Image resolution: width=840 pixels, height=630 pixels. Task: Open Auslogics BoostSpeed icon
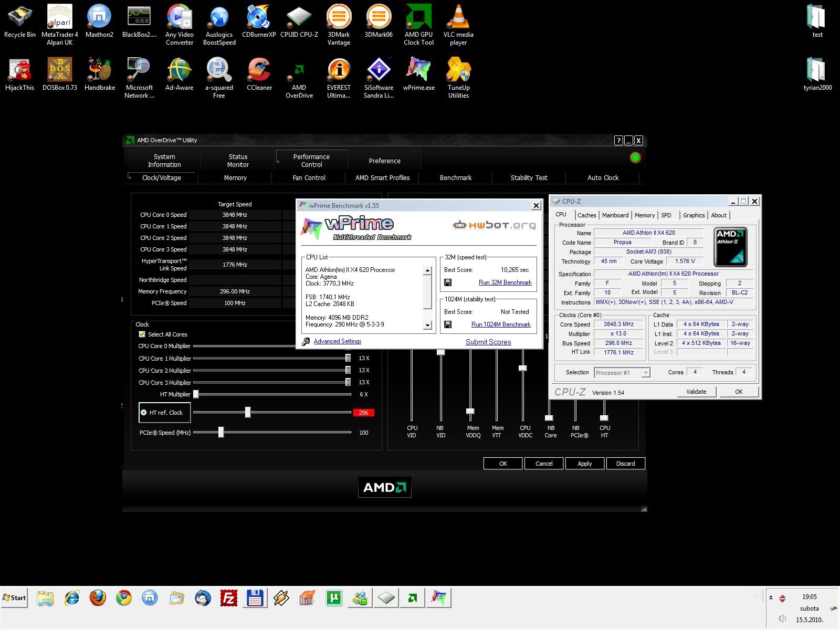219,25
